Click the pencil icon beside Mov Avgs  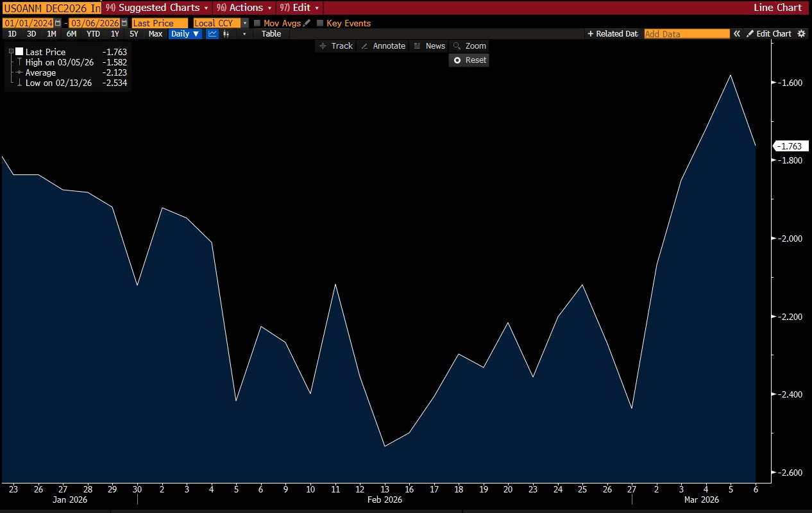click(x=307, y=23)
